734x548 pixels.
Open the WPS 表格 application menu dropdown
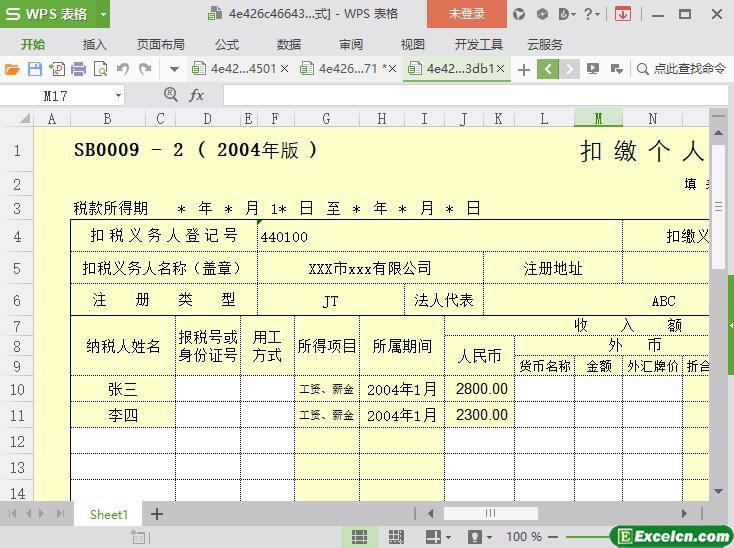pyautogui.click(x=103, y=14)
